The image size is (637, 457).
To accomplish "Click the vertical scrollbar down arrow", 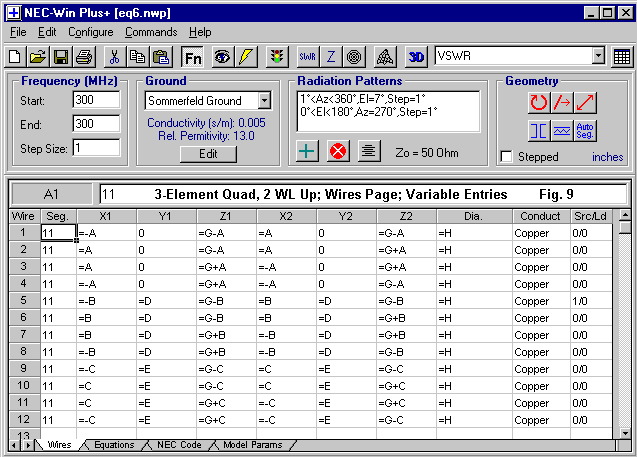I will pyautogui.click(x=625, y=431).
